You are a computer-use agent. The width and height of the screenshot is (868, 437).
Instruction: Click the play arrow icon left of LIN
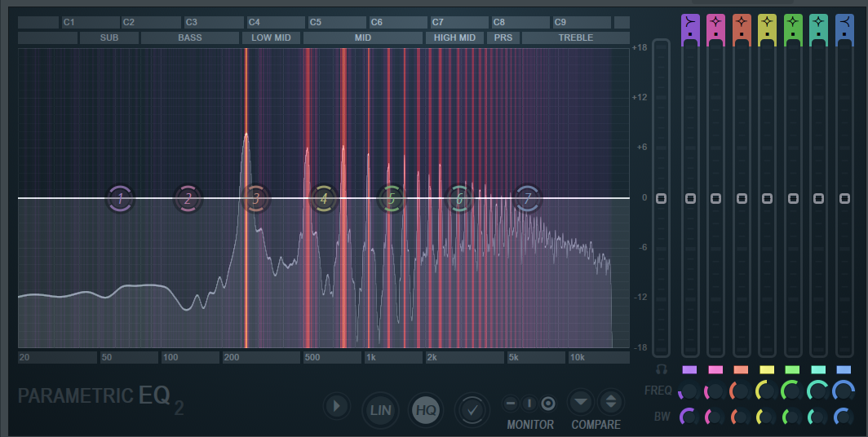(336, 406)
